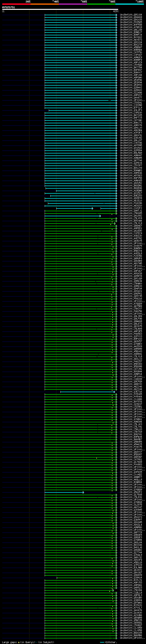Screen dimensions: 146x644
Task: Select label UniRef100_Q86A67
Action: (x=131, y=226)
